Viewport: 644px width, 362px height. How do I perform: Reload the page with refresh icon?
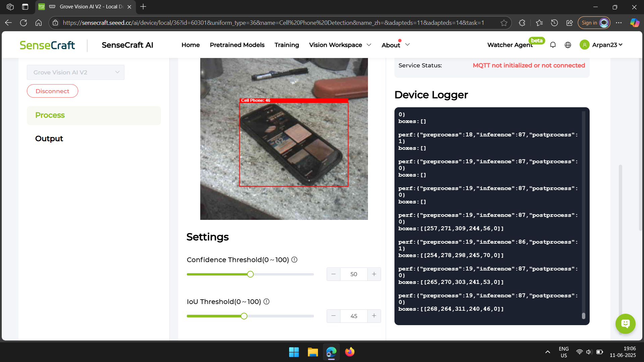point(23,23)
